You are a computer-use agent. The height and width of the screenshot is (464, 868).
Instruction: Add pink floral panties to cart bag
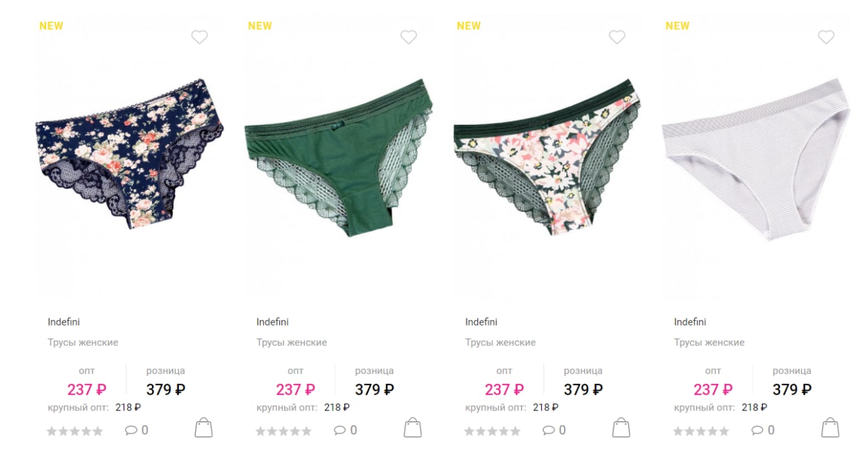pos(621,428)
